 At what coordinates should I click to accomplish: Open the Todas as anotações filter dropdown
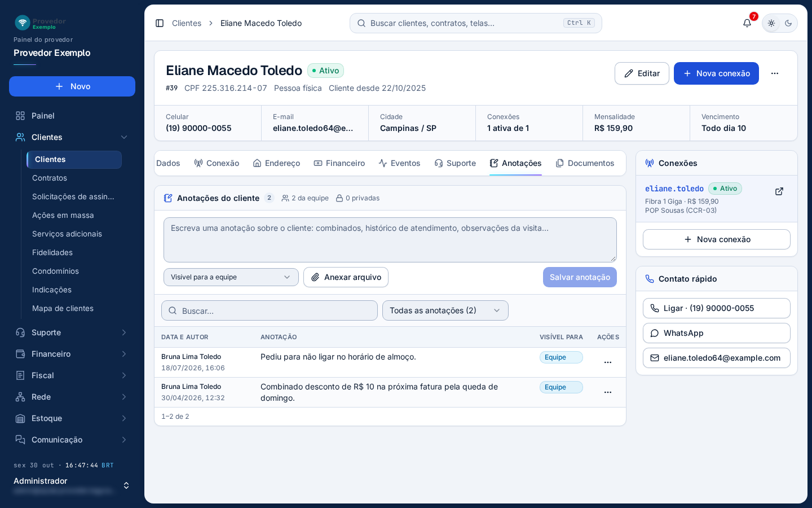tap(445, 310)
